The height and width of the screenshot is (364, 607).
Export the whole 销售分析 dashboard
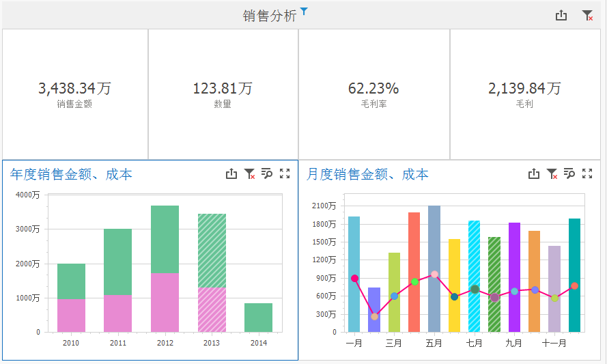(561, 15)
